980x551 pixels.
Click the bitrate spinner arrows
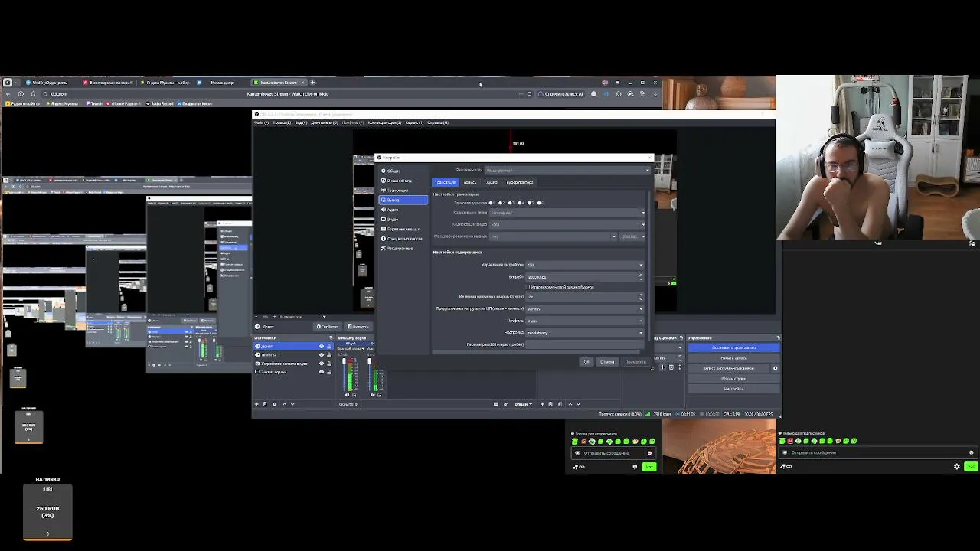tap(642, 277)
